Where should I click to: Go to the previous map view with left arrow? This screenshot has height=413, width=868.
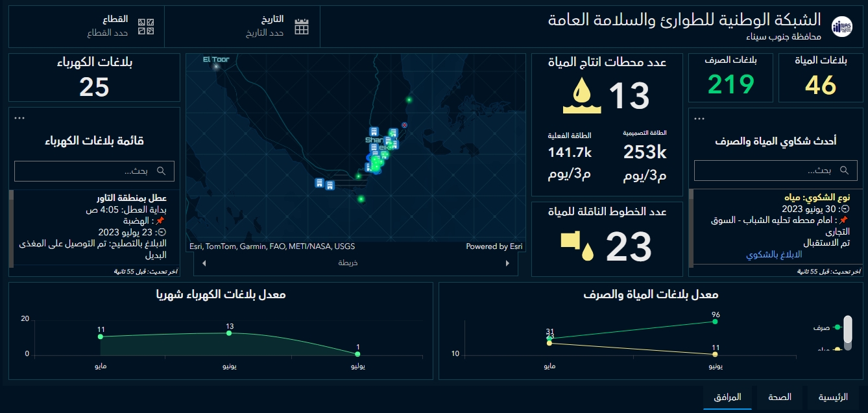tap(205, 263)
